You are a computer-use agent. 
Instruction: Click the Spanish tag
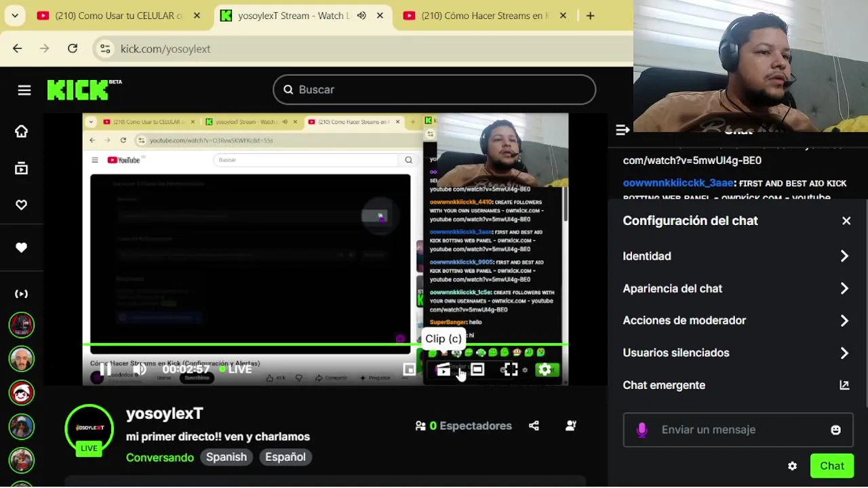pyautogui.click(x=226, y=457)
